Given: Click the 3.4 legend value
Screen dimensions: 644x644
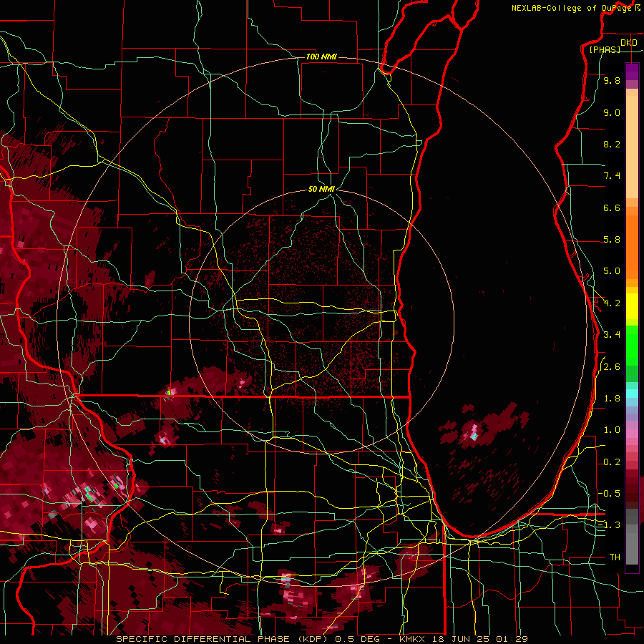Looking at the screenshot, I should [612, 335].
